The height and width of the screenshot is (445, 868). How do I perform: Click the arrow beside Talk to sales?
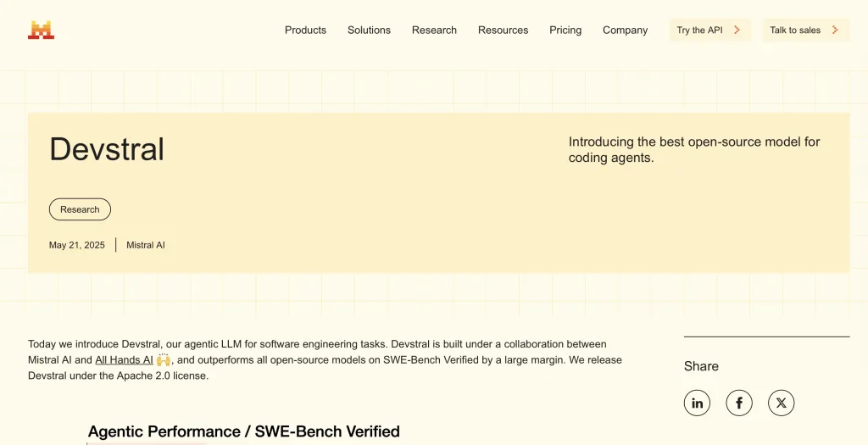pos(835,30)
